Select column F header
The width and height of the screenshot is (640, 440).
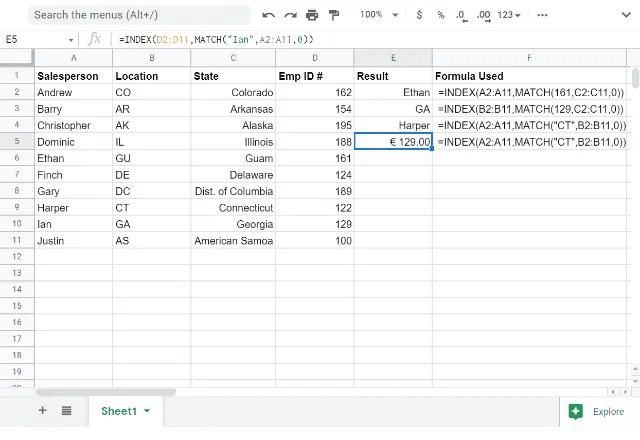point(529,58)
